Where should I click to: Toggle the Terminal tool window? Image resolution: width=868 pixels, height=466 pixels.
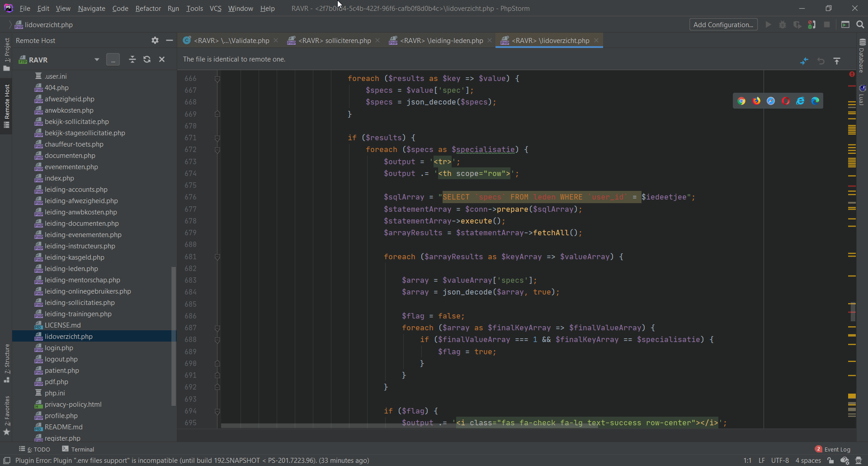click(78, 449)
